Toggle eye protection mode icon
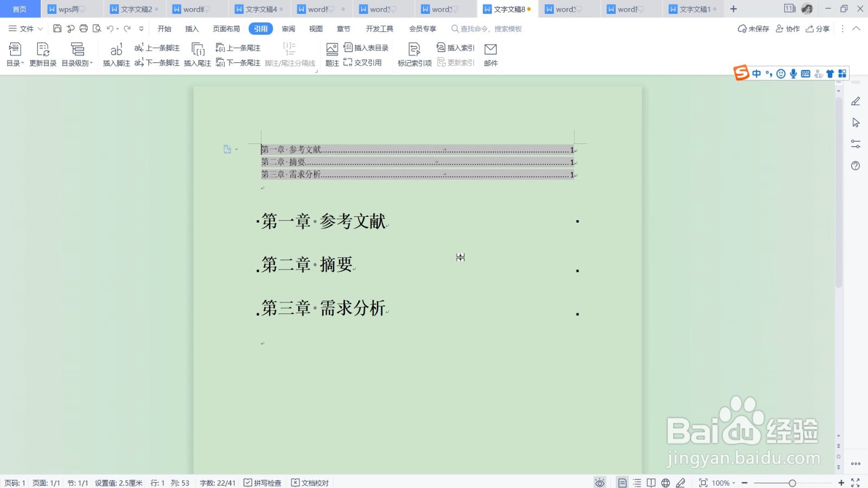This screenshot has height=488, width=868. [599, 483]
